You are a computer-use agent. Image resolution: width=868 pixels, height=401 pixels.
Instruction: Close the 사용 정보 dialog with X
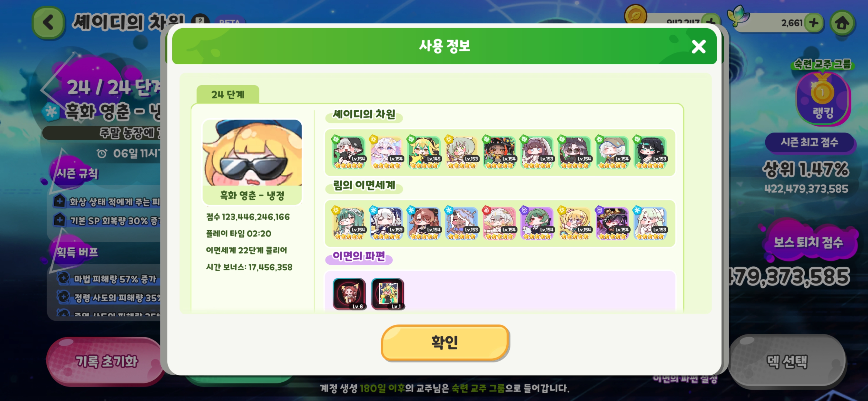(x=698, y=47)
